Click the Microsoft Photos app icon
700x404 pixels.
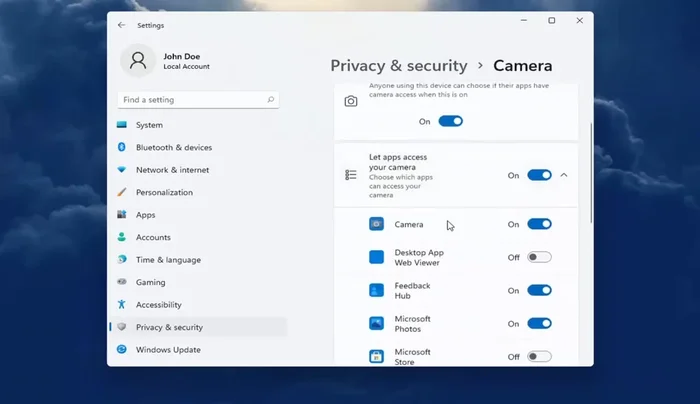pyautogui.click(x=376, y=323)
